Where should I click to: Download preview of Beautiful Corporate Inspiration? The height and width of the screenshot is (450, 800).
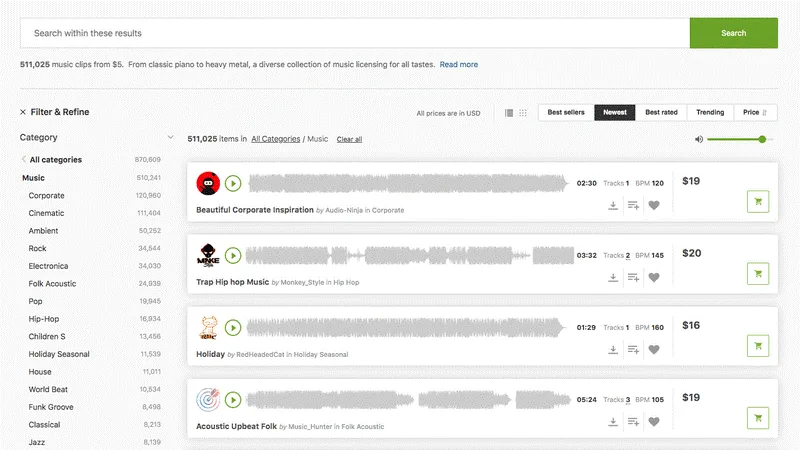pos(613,206)
